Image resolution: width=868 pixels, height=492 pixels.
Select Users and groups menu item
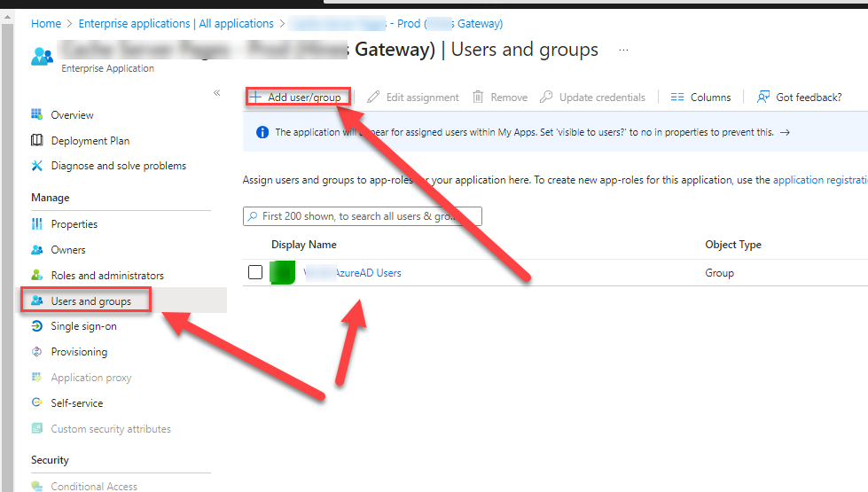point(90,301)
